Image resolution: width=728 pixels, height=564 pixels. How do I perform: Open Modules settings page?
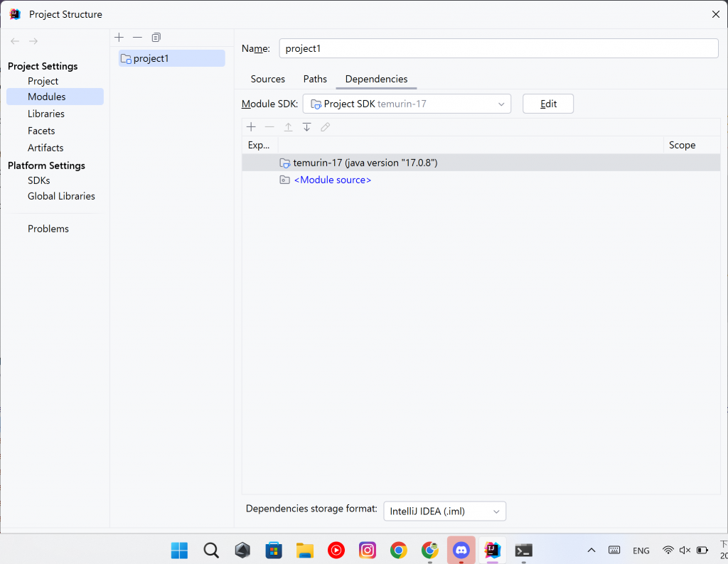coord(55,97)
